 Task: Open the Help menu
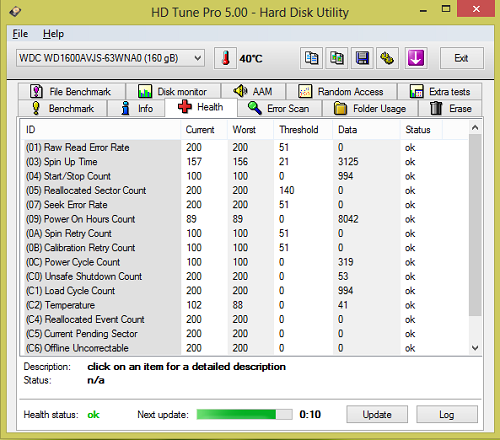tap(53, 34)
